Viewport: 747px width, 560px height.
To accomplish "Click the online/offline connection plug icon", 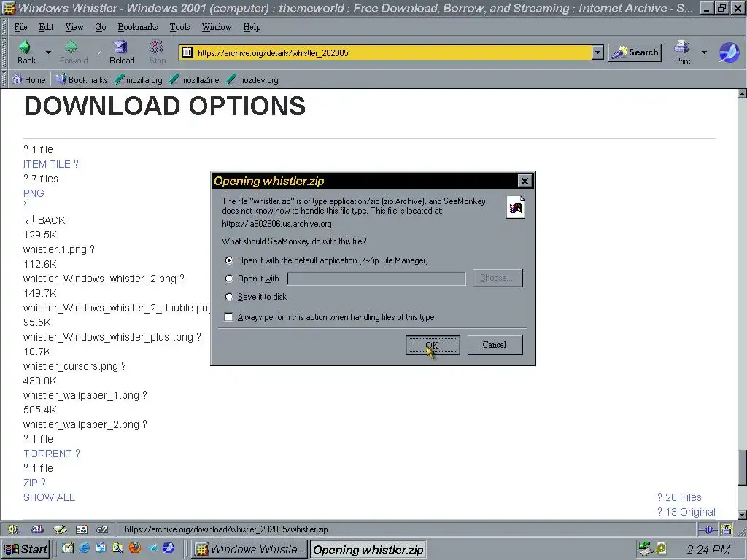I will (708, 529).
